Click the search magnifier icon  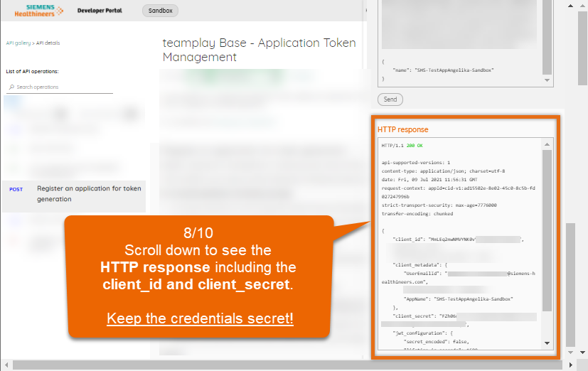click(x=11, y=87)
